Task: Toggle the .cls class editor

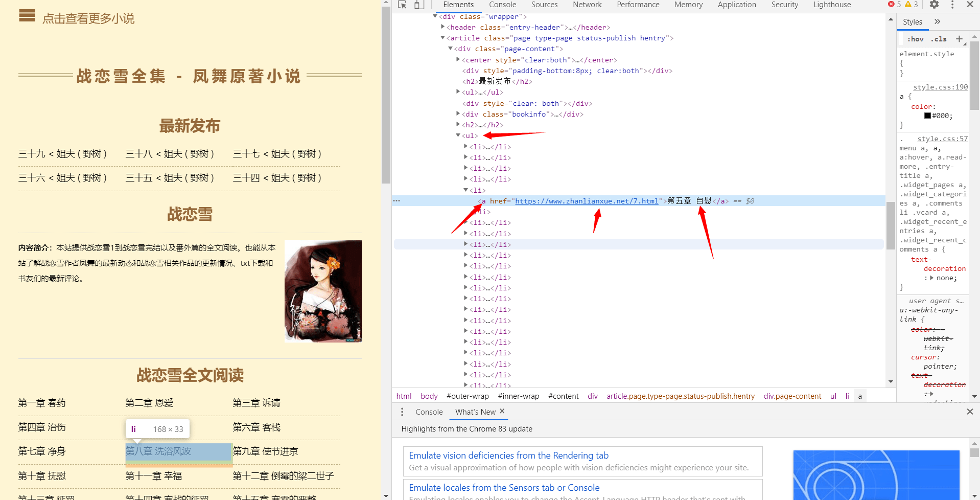Action: point(939,39)
